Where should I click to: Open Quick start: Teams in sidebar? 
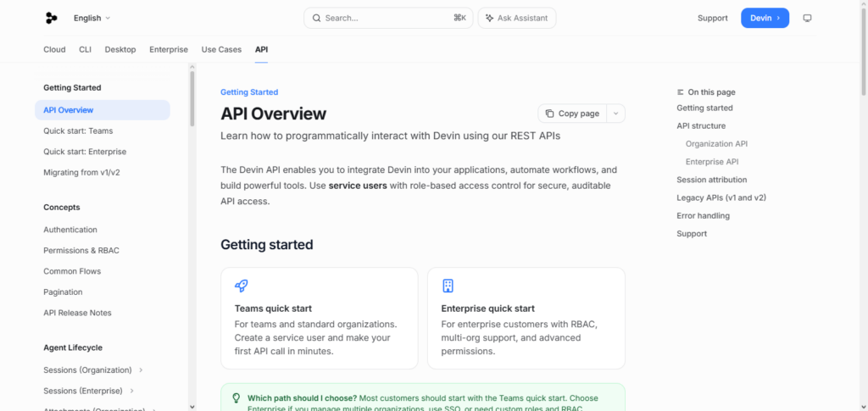(x=78, y=131)
